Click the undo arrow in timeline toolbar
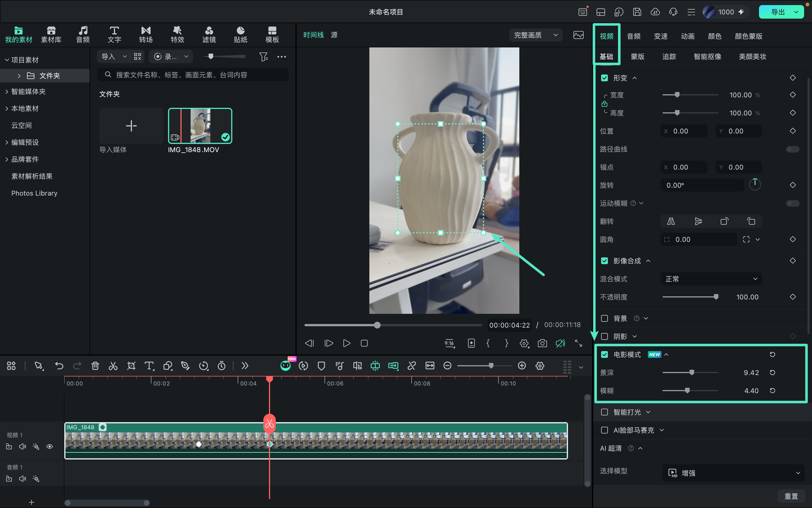Viewport: 812px width, 508px height. [x=59, y=366]
